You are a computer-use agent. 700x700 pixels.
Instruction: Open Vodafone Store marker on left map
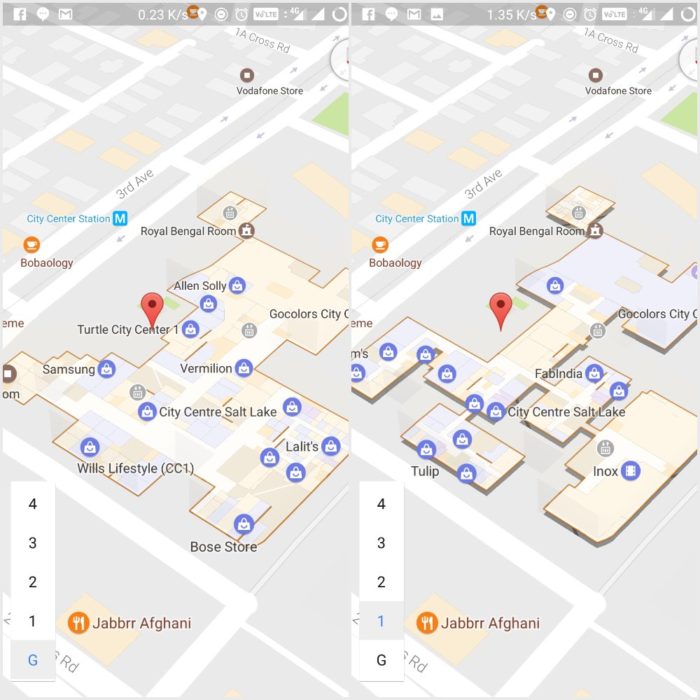click(247, 75)
